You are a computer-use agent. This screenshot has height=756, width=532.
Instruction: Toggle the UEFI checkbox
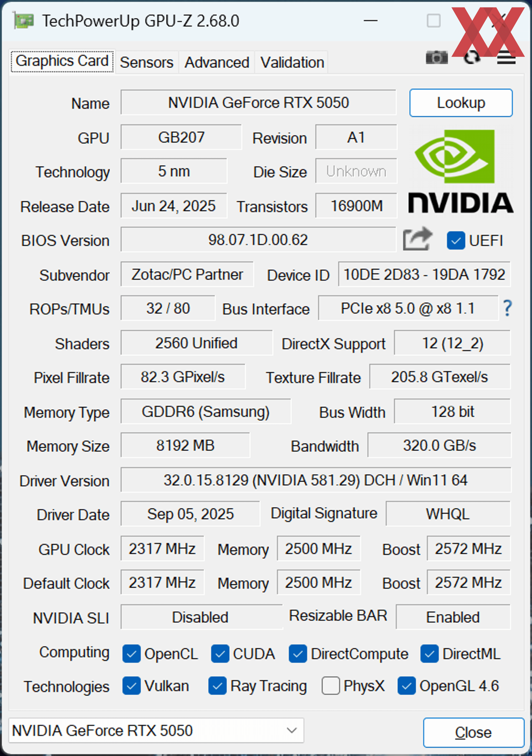click(456, 241)
